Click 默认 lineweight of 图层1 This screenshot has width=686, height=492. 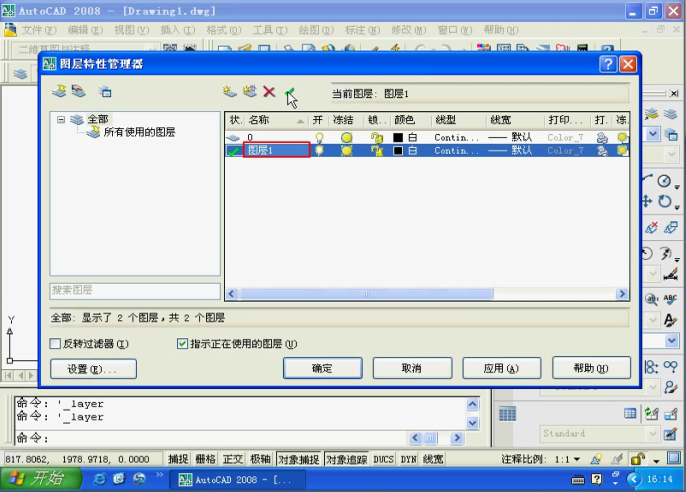click(511, 150)
